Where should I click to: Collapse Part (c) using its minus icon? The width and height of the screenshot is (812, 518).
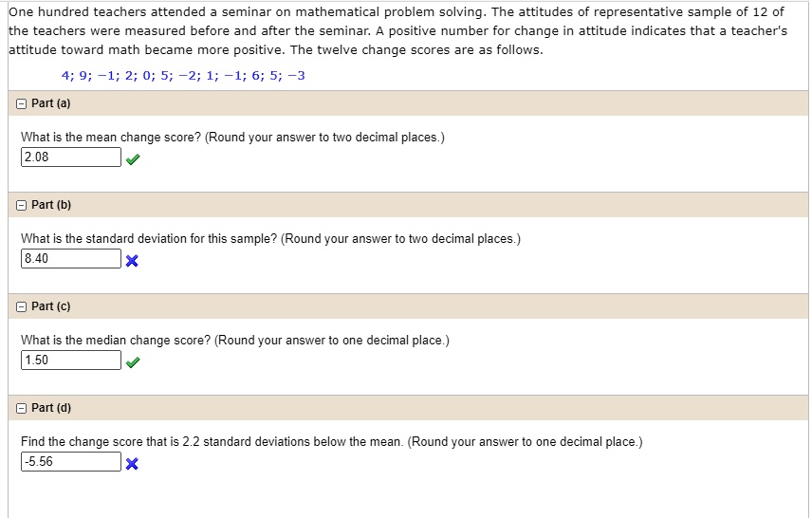click(x=22, y=306)
